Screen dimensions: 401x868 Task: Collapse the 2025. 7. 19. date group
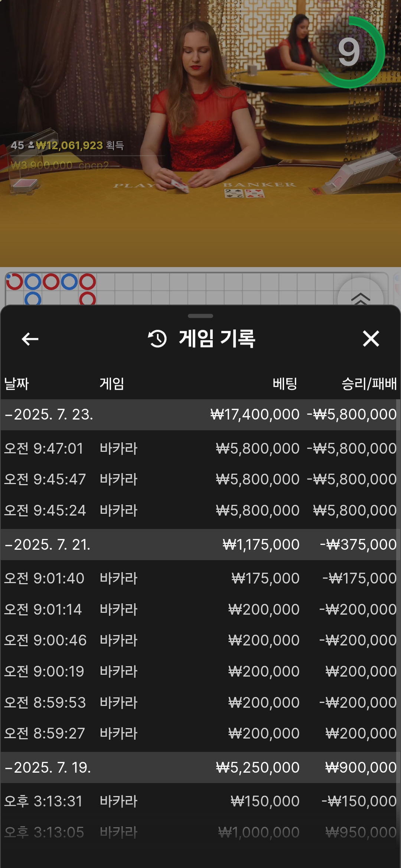pos(200,767)
